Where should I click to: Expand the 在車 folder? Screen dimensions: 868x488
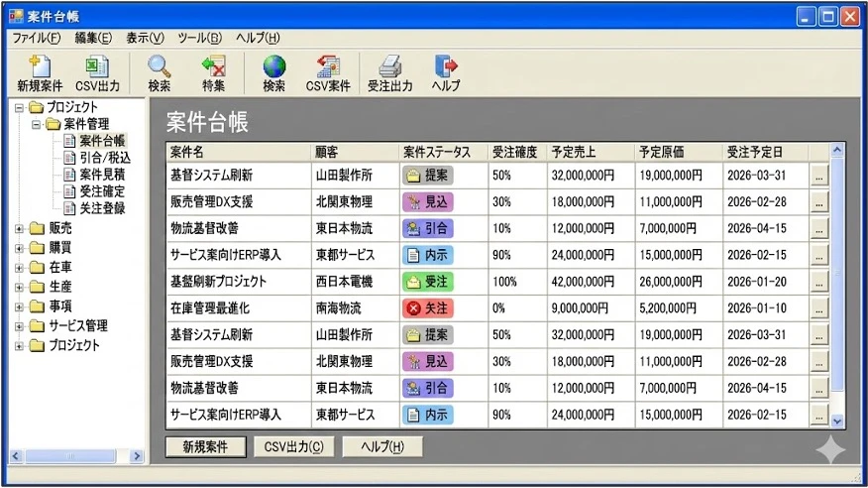[x=20, y=268]
